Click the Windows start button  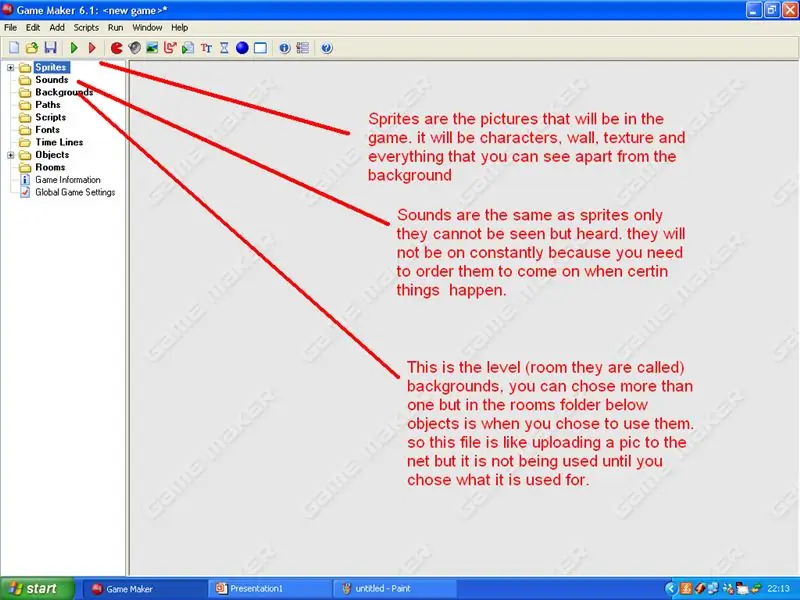tap(37, 589)
